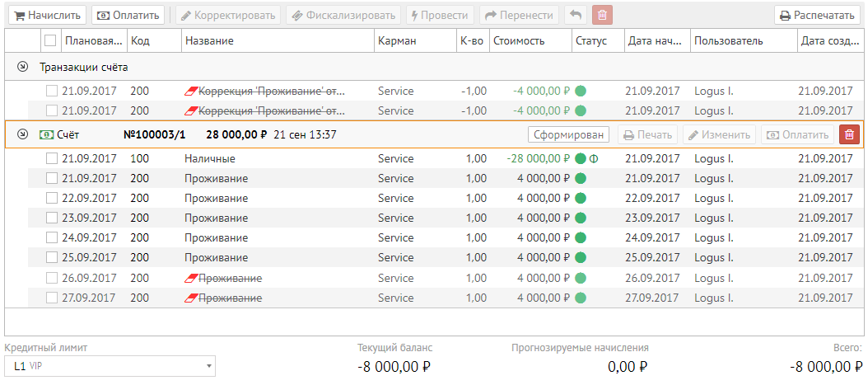
Task: Click the fiscal Ф icon on Наличные row
Action: coord(593,158)
